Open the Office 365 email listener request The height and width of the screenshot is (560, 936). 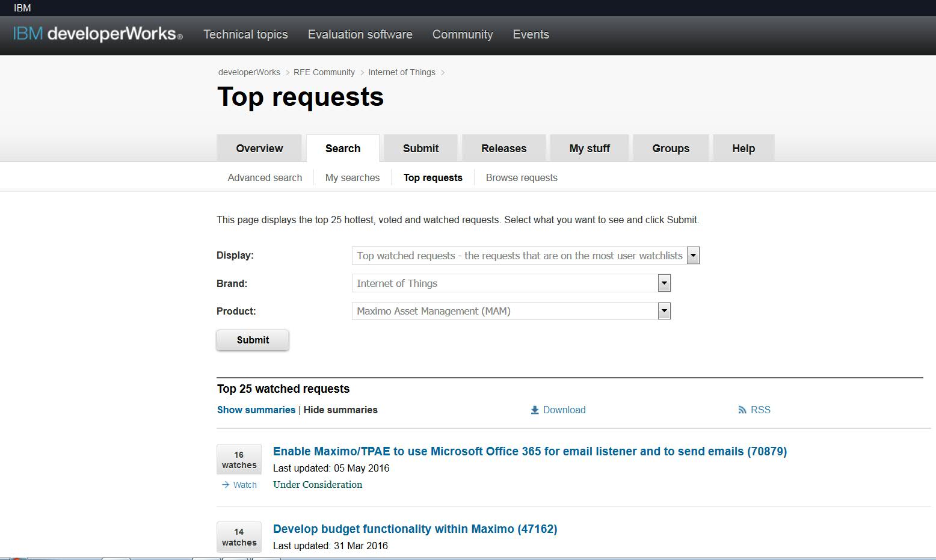(x=530, y=451)
